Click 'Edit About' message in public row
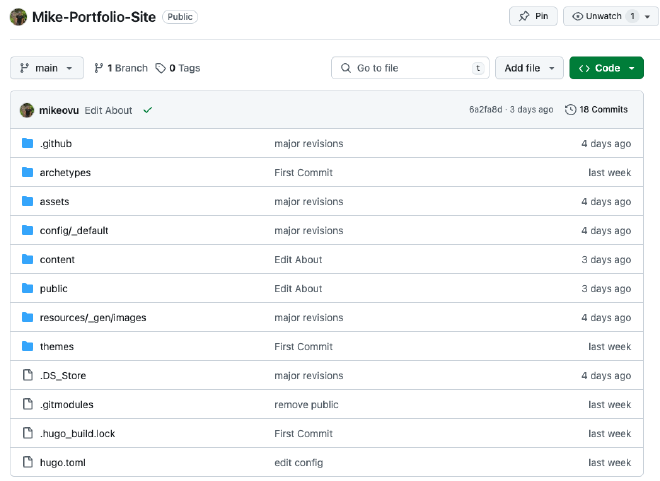 298,289
